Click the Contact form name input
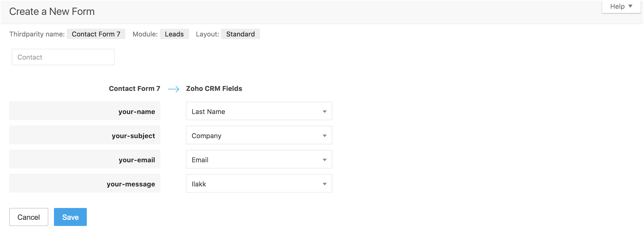The height and width of the screenshot is (237, 644). click(63, 57)
